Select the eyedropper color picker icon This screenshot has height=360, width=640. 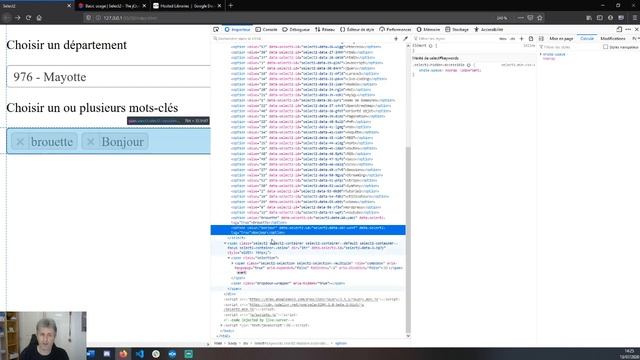405,38
